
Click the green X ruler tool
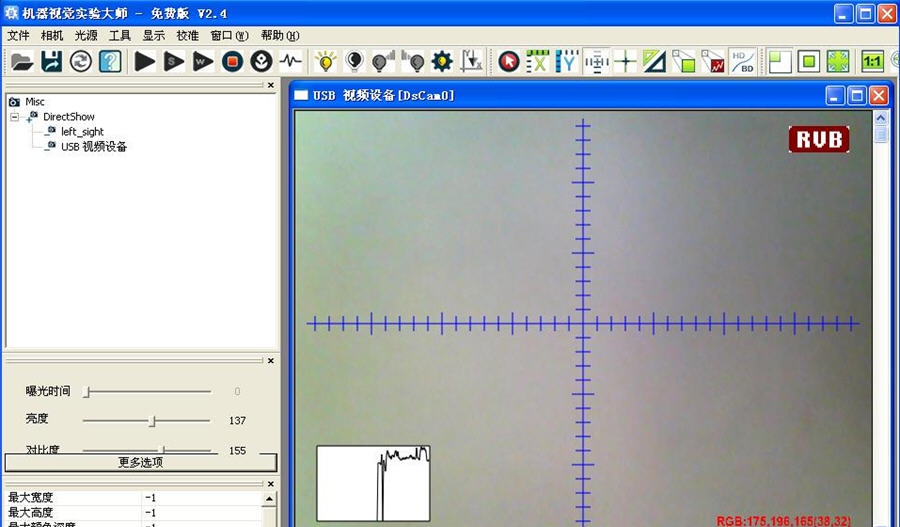point(538,62)
